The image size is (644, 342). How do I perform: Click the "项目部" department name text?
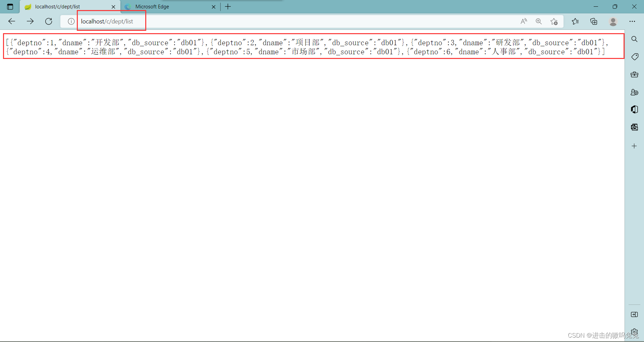(x=308, y=43)
